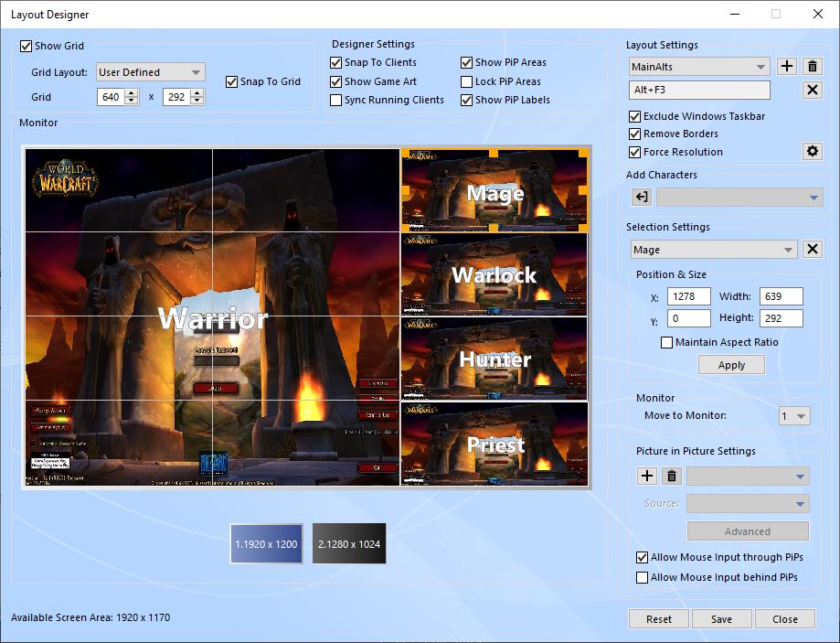Check Maintain Aspect Ratio
Image resolution: width=840 pixels, height=643 pixels.
tap(667, 342)
